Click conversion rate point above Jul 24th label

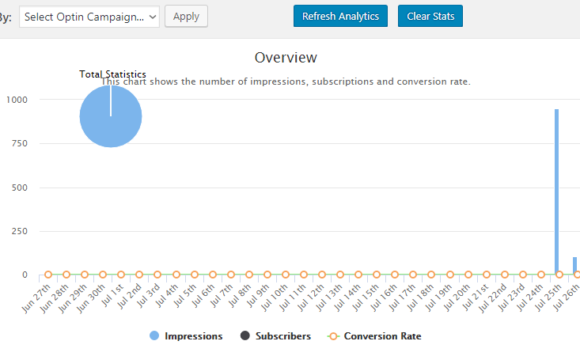(541, 275)
